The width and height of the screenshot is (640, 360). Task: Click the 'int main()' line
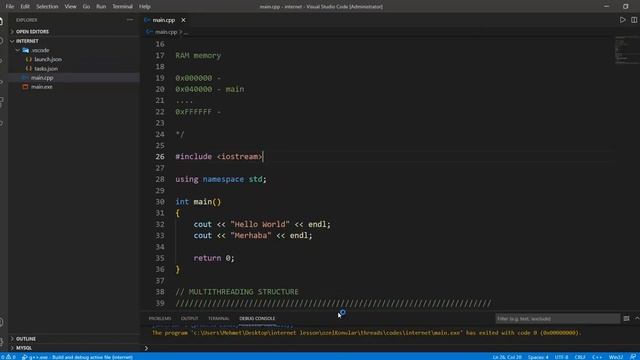tap(198, 202)
